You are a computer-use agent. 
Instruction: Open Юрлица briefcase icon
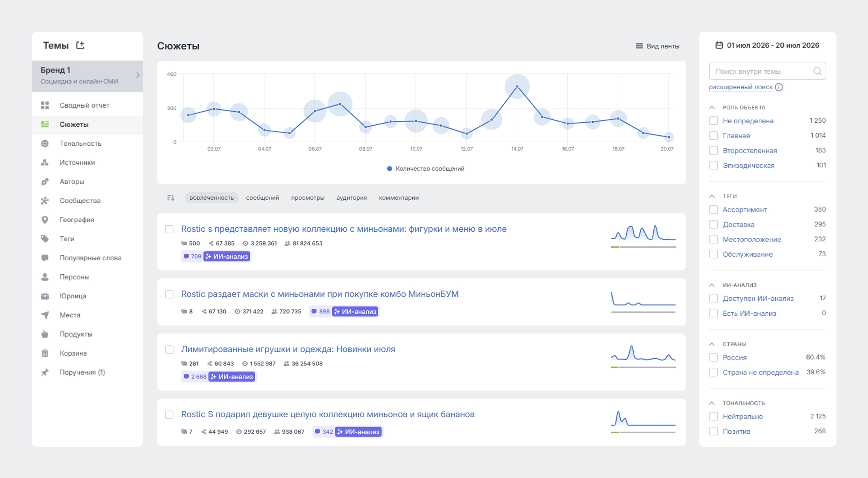click(x=45, y=296)
